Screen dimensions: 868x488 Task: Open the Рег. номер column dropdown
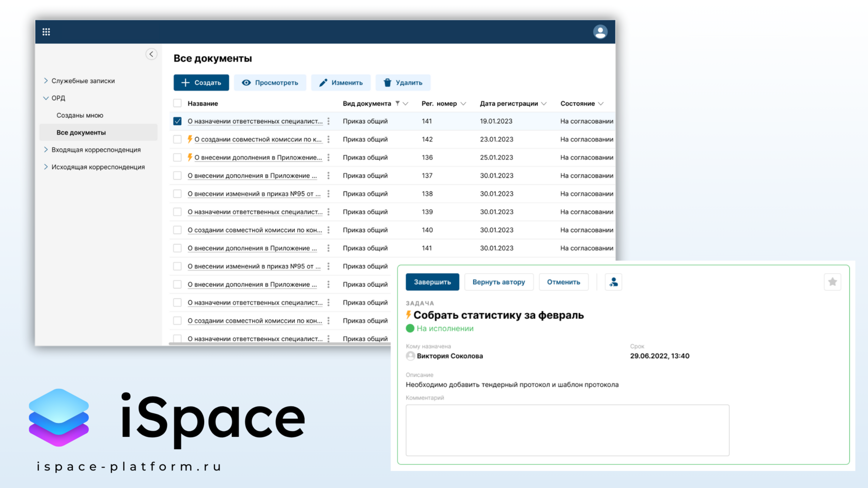463,104
